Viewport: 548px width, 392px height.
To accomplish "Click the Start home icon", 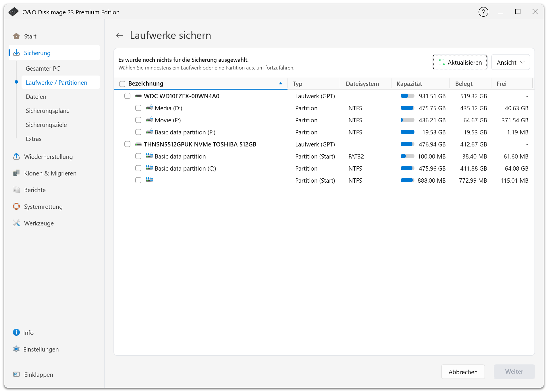I will tap(16, 36).
